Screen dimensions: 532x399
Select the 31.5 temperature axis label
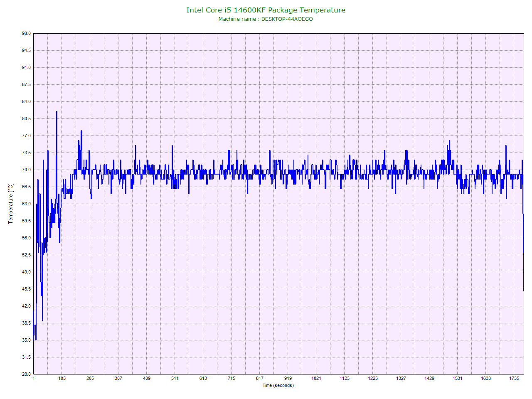click(26, 357)
